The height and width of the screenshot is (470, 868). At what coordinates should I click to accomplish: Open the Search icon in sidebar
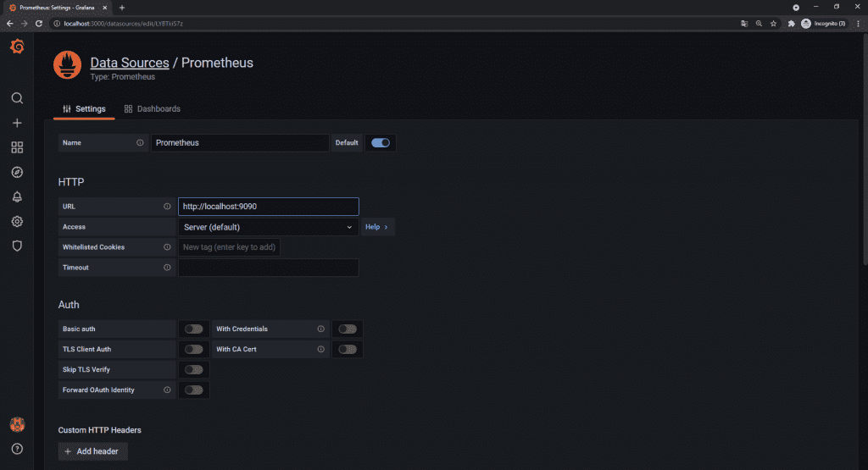17,98
